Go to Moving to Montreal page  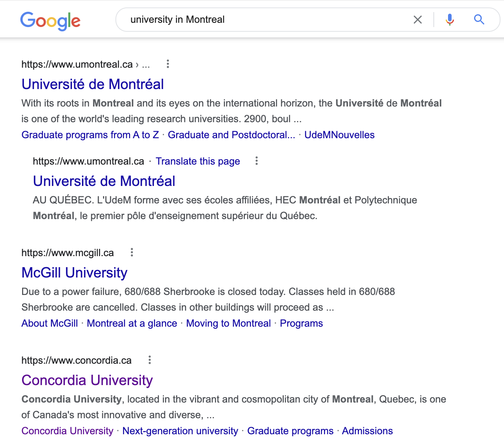coord(228,323)
